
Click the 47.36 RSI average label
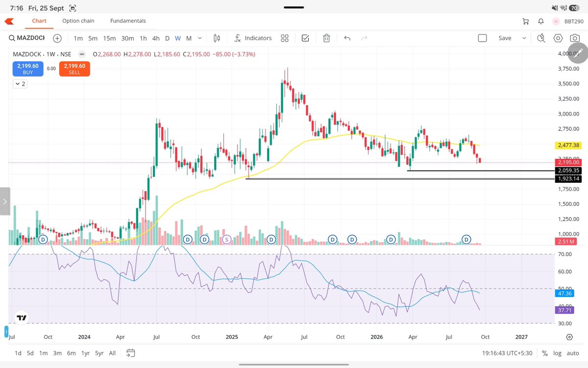tap(565, 294)
